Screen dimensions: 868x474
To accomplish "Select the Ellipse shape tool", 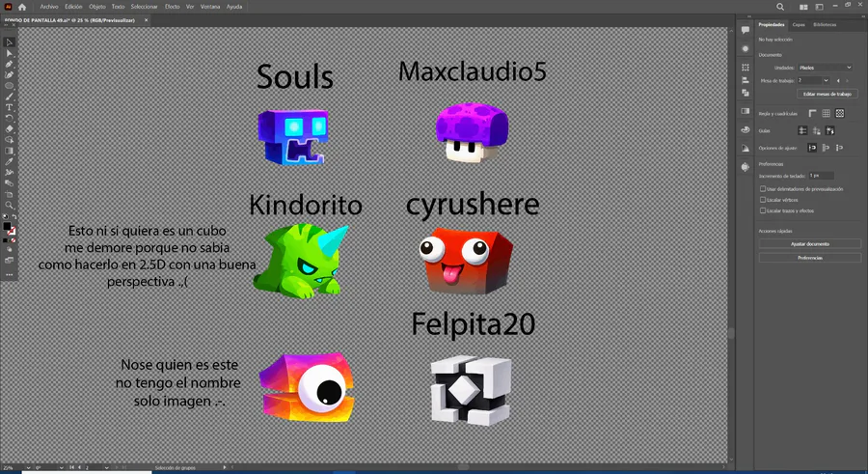I will coord(9,86).
